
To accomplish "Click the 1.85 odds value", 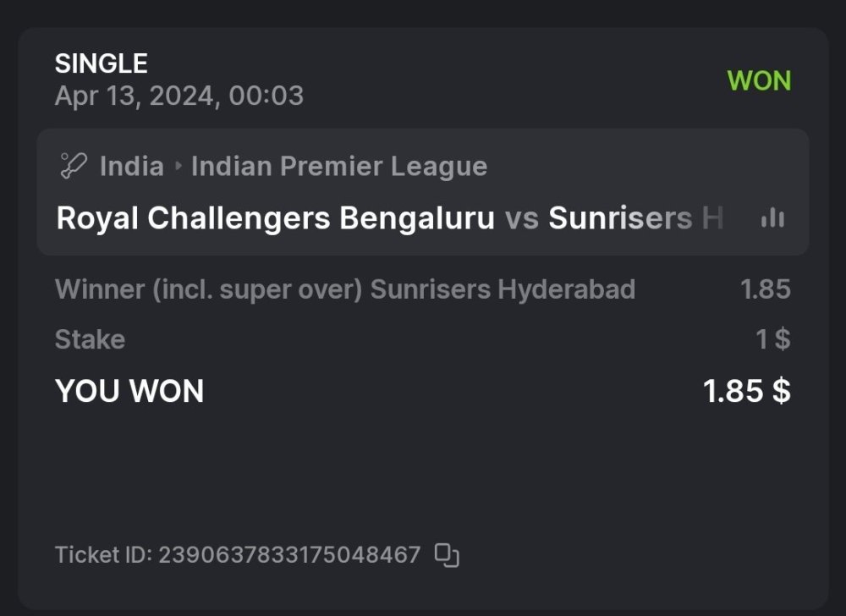I will coord(765,289).
